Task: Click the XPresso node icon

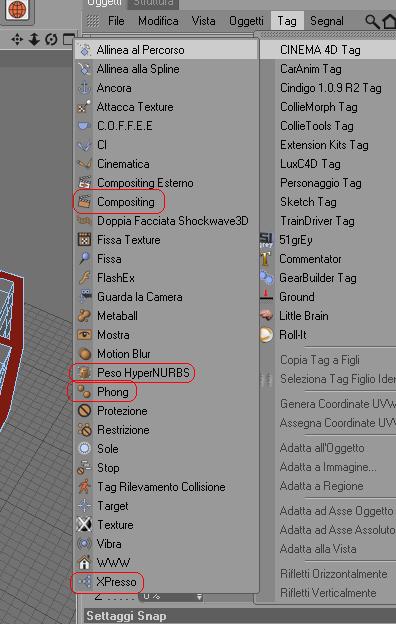Action: [84, 582]
